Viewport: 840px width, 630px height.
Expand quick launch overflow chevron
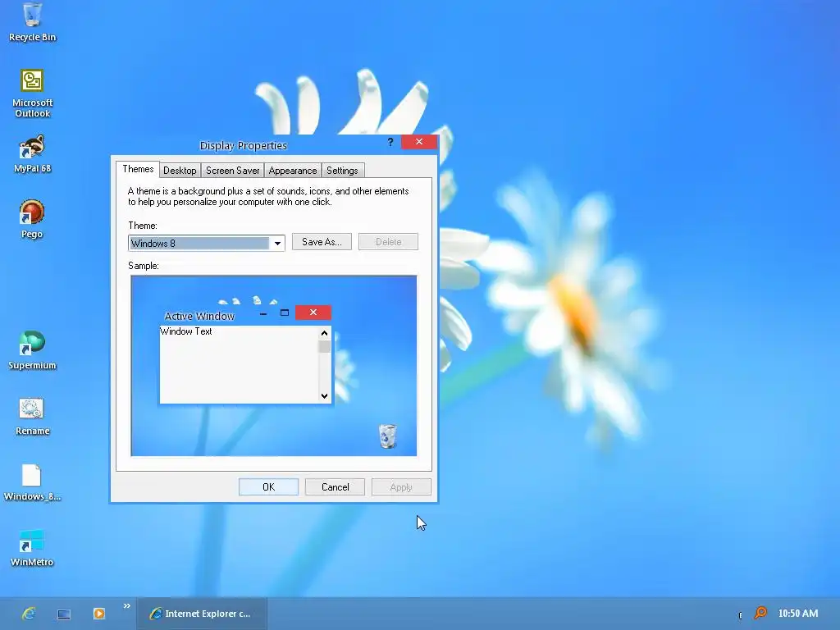click(127, 606)
